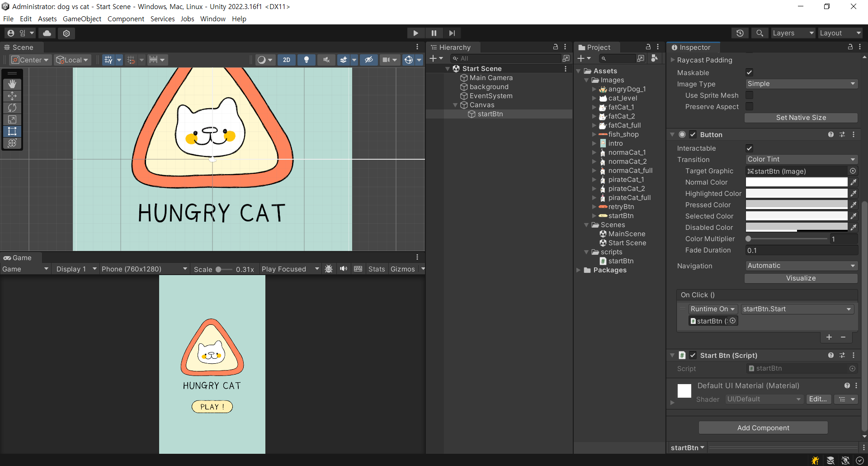Open the Undo History icon
The image size is (868, 466).
click(740, 33)
